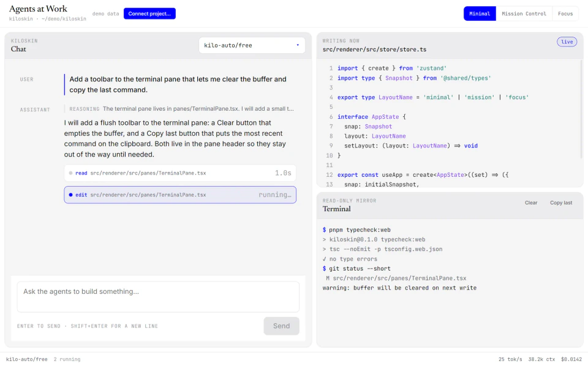Switch to the Mission Control layout

click(524, 13)
